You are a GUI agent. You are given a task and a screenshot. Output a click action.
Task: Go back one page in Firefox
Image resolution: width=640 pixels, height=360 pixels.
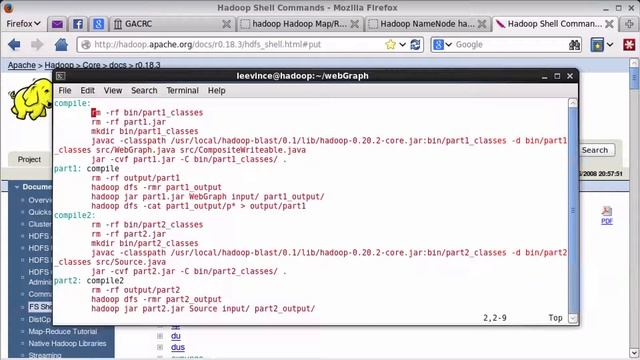14,44
